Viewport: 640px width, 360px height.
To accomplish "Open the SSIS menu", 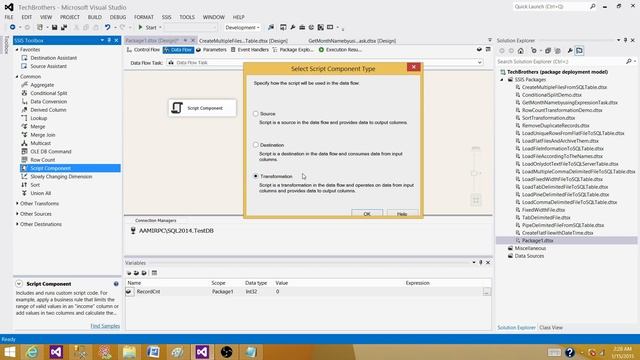I will (167, 17).
